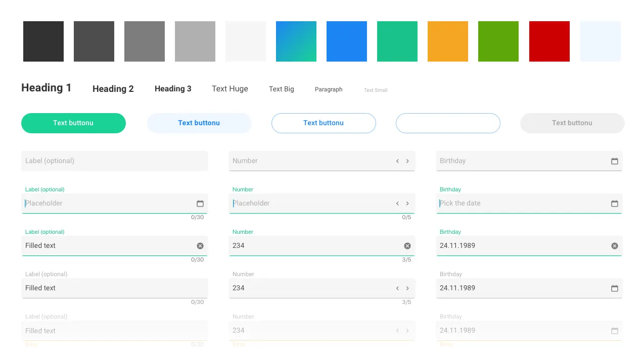
Task: Click the Heading 3 text sample
Action: pos(173,89)
